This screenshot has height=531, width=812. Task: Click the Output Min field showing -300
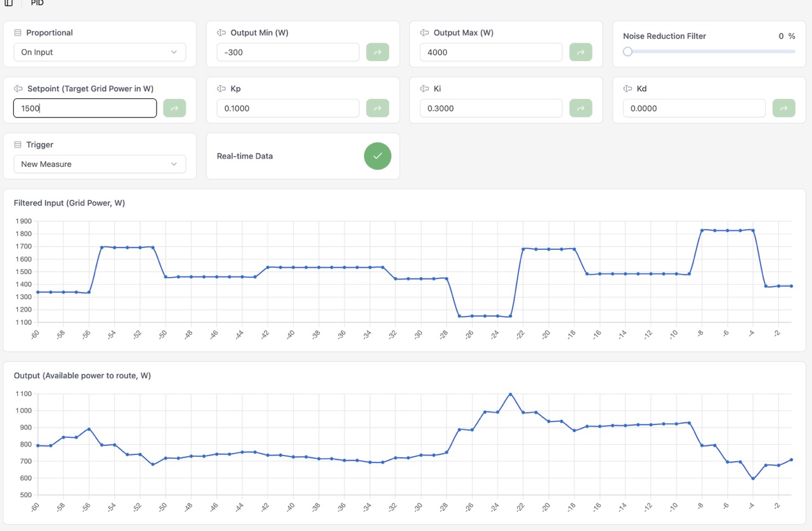pyautogui.click(x=288, y=52)
